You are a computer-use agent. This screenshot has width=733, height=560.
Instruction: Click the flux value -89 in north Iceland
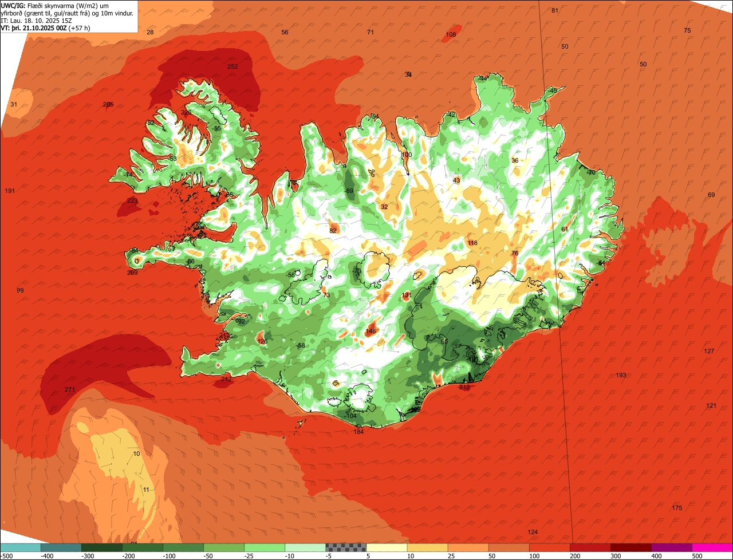tap(349, 191)
